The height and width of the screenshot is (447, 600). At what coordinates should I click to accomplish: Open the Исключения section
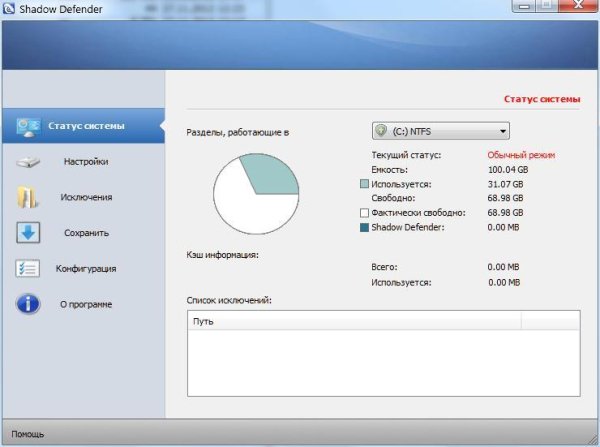click(86, 197)
